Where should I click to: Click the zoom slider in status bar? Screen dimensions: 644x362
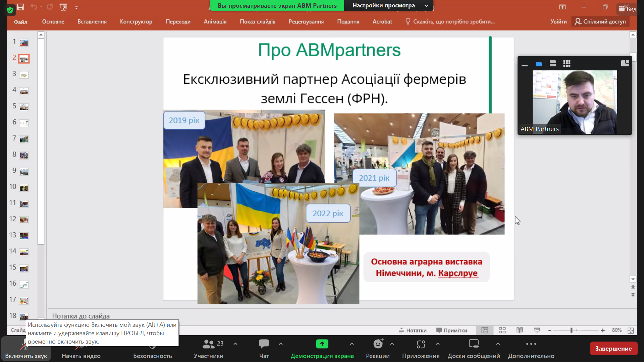(x=571, y=330)
